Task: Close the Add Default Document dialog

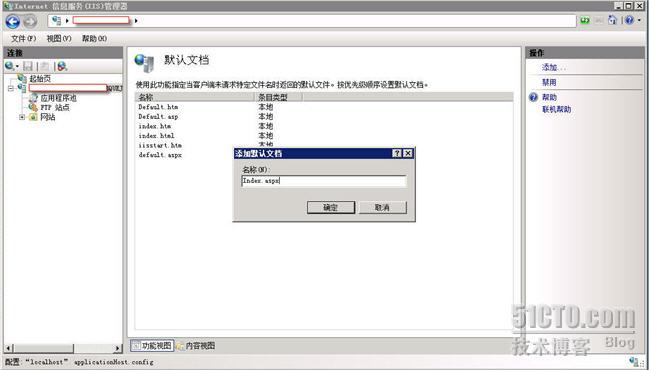Action: (408, 154)
